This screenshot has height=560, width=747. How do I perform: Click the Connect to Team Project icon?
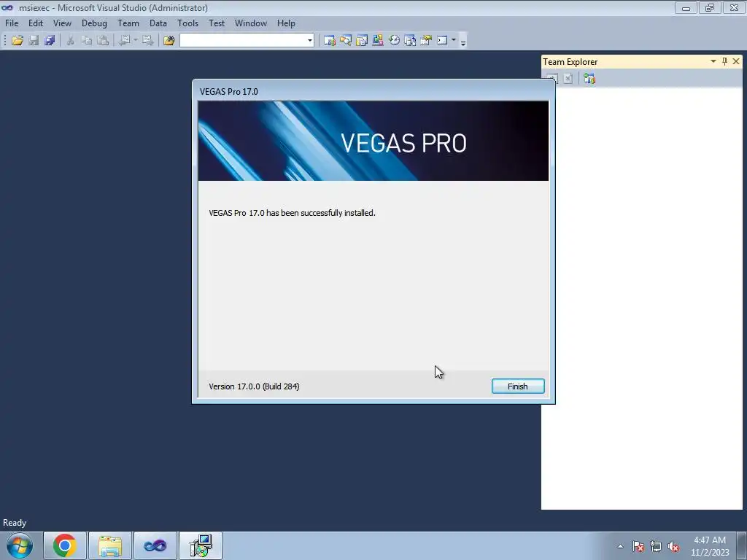coord(589,79)
